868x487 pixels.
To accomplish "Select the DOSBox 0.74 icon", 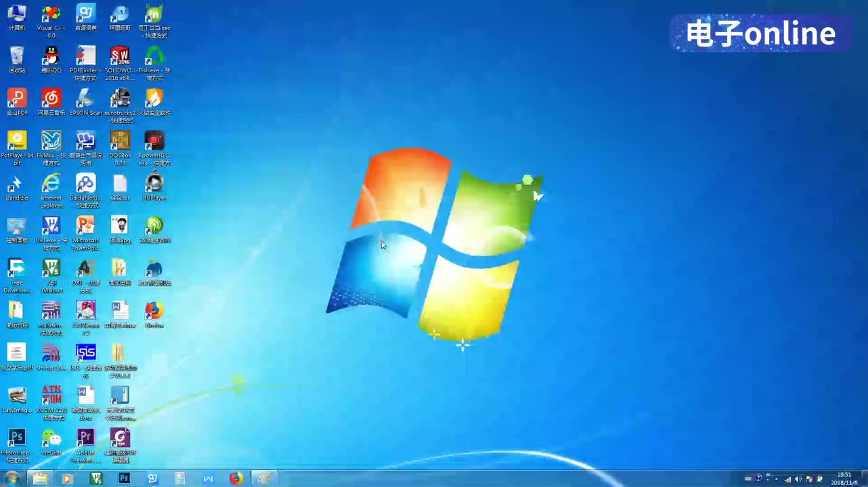I will pos(120,148).
